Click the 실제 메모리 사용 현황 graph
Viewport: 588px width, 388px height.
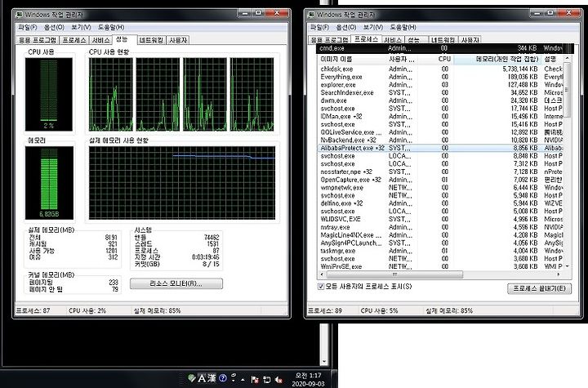[x=182, y=183]
